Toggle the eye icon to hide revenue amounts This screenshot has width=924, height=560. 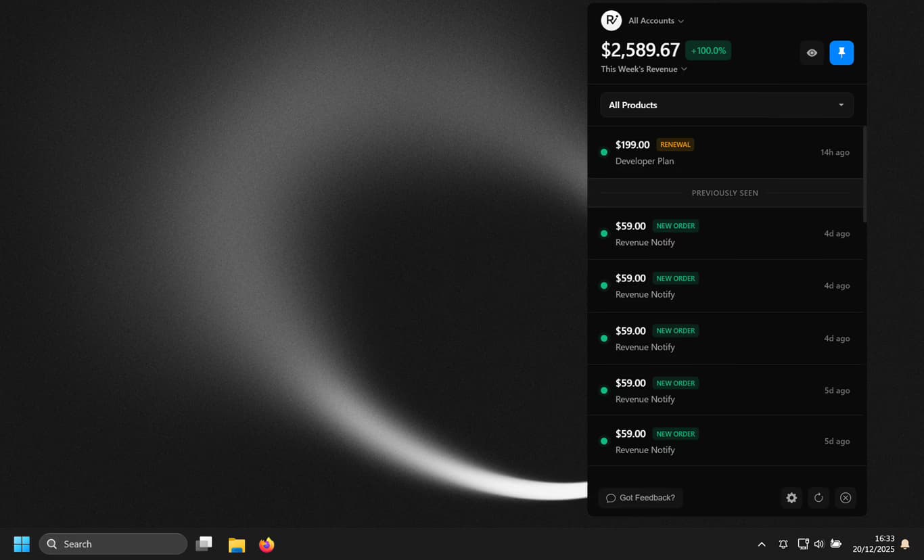coord(812,52)
